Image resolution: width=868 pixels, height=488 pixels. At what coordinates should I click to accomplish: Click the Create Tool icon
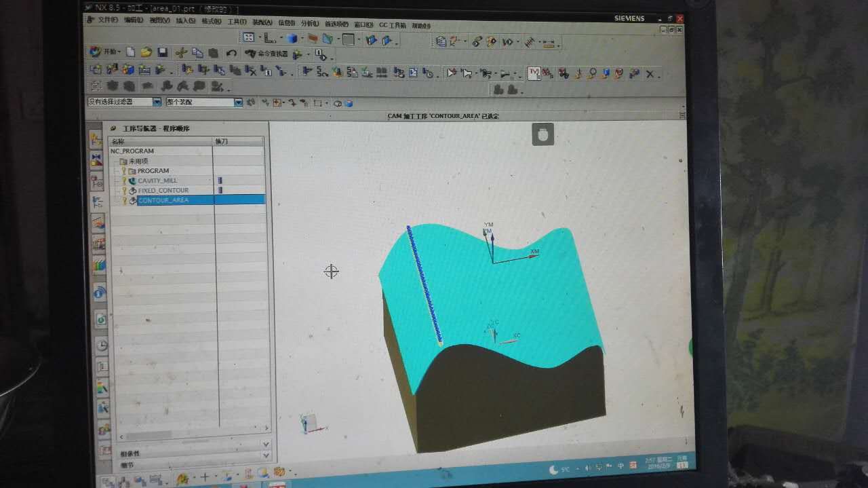(112, 69)
